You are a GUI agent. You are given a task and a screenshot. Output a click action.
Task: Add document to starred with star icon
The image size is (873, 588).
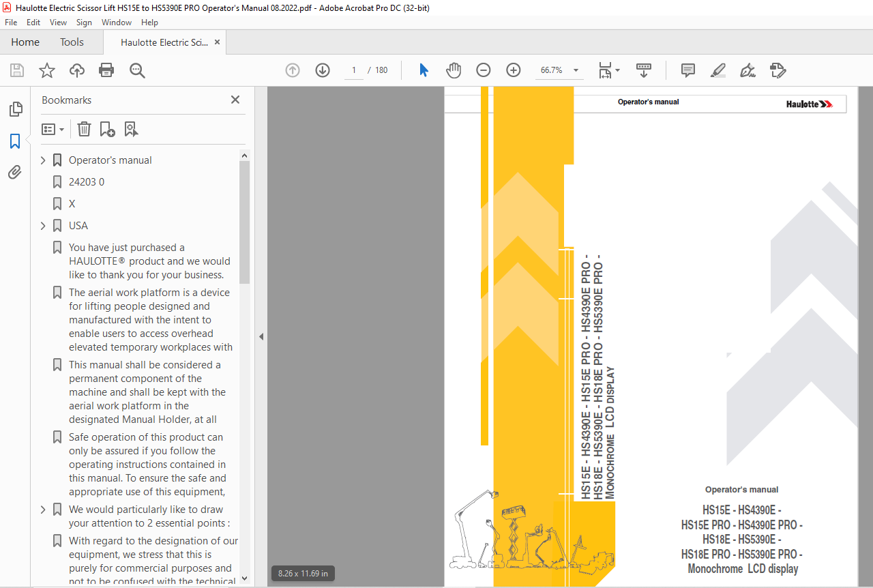[47, 70]
